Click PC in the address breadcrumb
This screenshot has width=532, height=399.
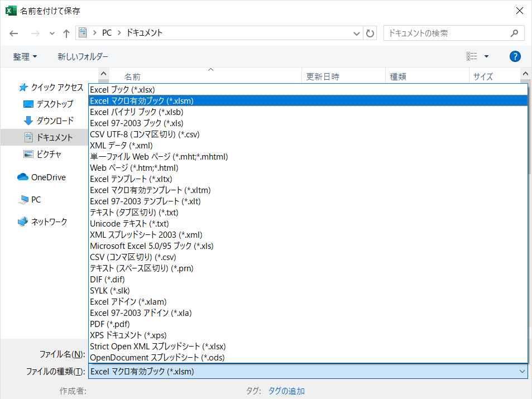pyautogui.click(x=107, y=33)
